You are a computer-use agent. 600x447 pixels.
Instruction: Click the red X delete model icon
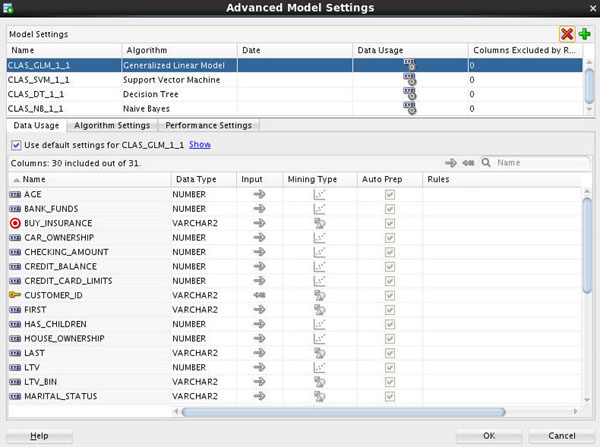[567, 34]
